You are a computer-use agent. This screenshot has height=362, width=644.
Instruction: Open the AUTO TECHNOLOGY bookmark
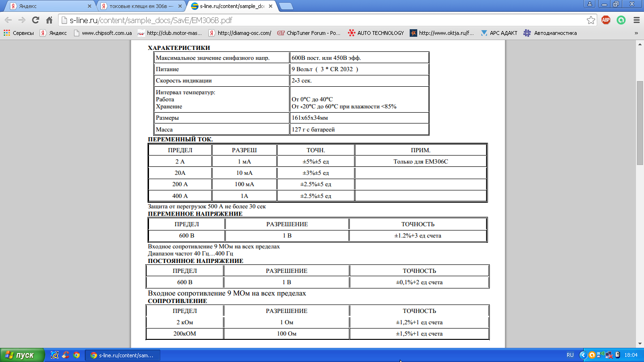point(376,33)
